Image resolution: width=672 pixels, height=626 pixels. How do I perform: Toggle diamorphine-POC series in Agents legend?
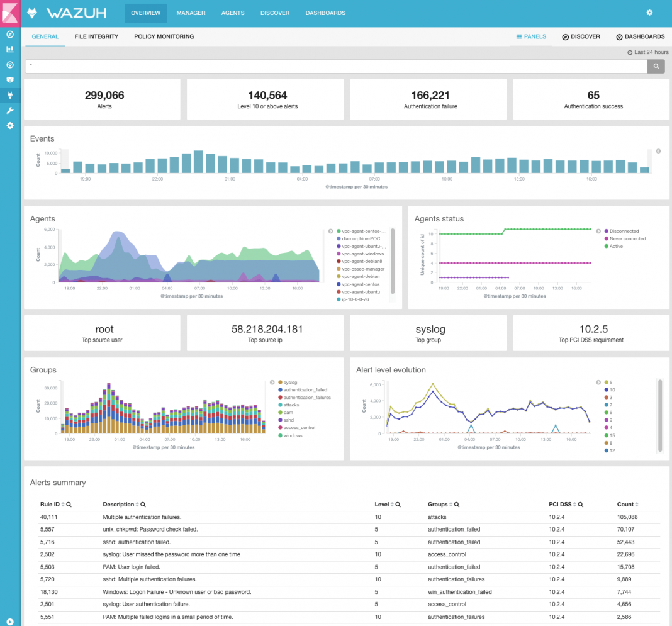pyautogui.click(x=361, y=239)
